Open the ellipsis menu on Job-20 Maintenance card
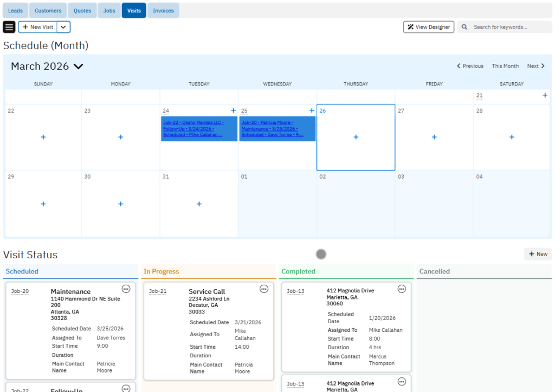This screenshot has height=392, width=555. coord(126,289)
